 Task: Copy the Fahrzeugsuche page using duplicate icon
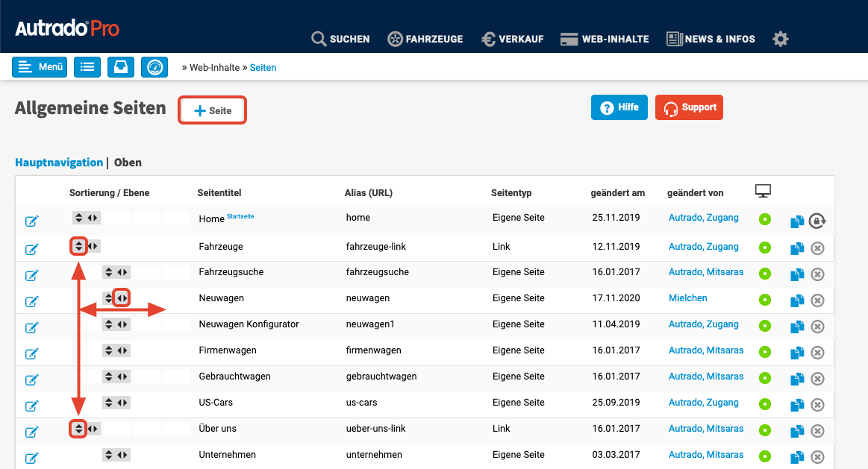pyautogui.click(x=797, y=274)
